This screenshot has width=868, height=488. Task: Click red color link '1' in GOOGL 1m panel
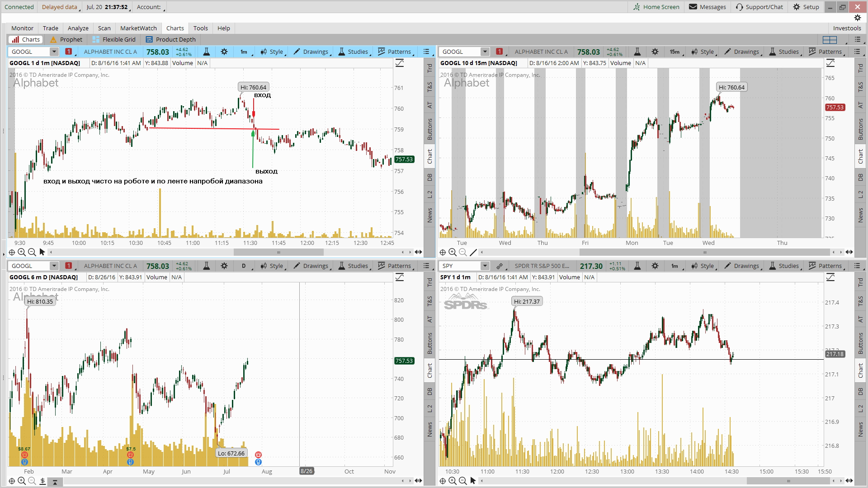point(69,52)
